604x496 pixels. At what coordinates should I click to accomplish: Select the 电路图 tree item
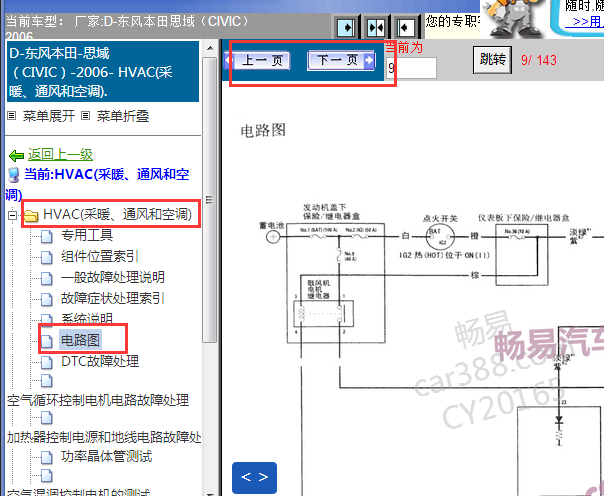click(x=80, y=340)
